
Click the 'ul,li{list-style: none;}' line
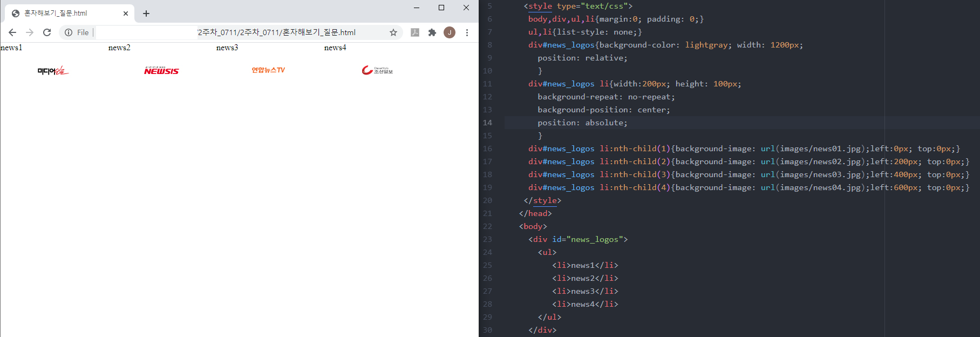[585, 32]
